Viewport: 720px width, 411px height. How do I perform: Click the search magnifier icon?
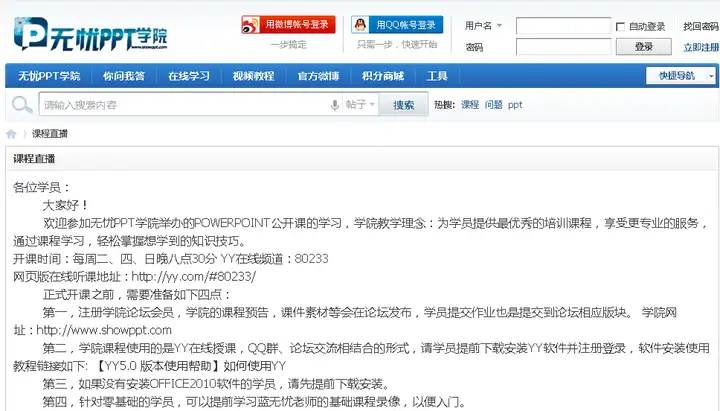pyautogui.click(x=22, y=105)
